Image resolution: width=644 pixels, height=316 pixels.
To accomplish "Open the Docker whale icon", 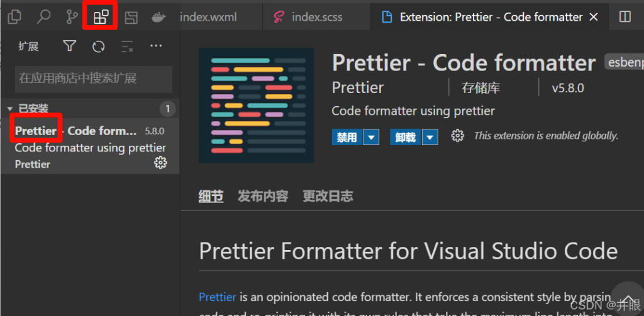I will (159, 18).
